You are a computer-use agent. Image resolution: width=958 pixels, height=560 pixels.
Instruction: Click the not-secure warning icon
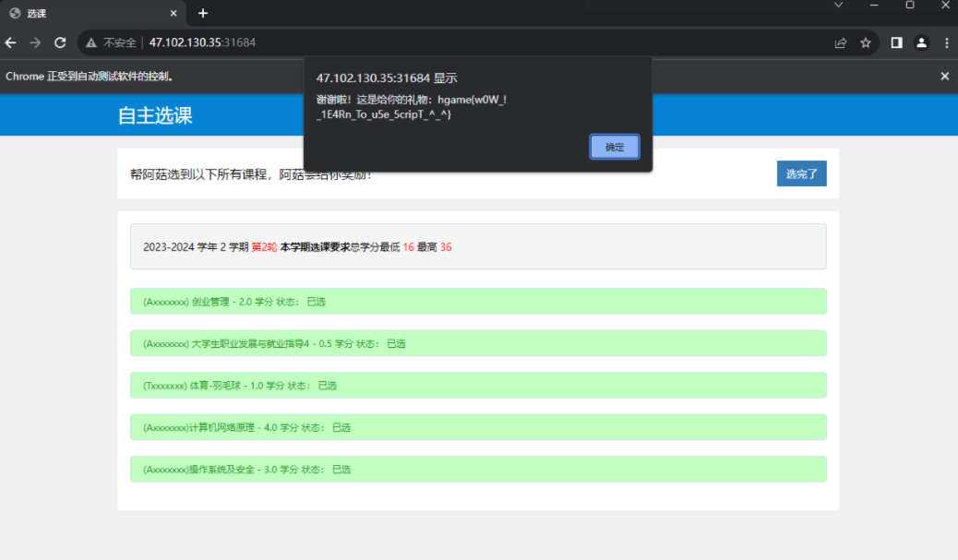[x=91, y=42]
